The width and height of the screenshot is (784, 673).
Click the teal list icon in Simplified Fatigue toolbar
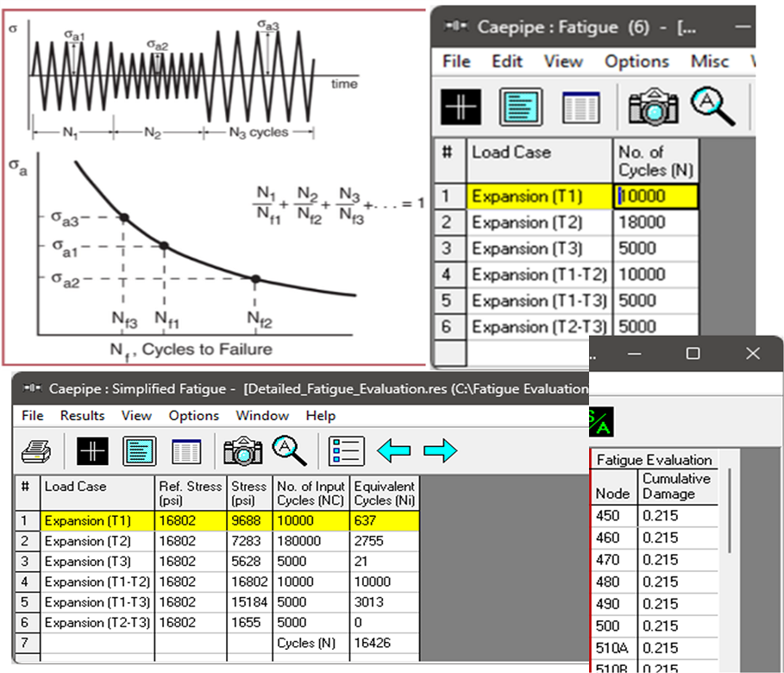pyautogui.click(x=140, y=450)
